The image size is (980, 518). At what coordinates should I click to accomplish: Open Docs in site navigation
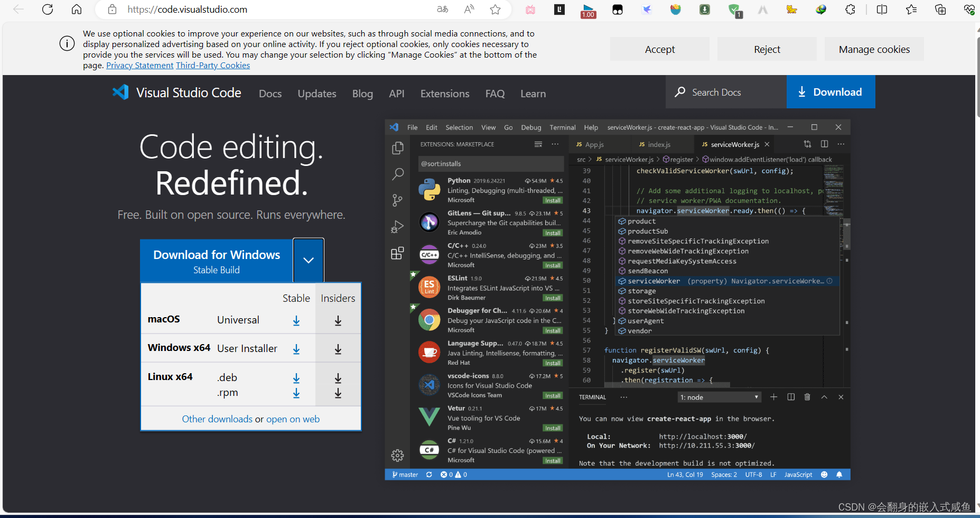click(x=270, y=94)
